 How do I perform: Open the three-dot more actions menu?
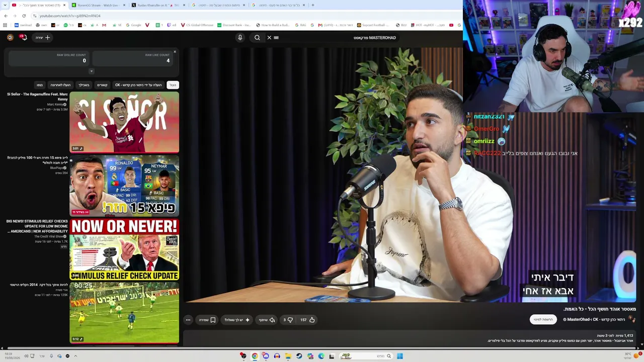click(x=188, y=320)
